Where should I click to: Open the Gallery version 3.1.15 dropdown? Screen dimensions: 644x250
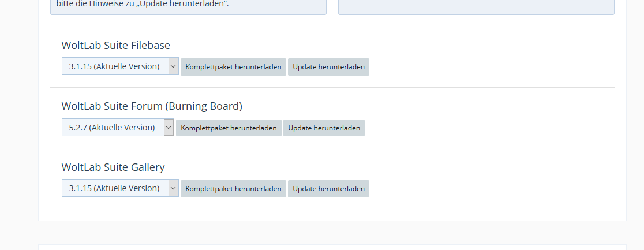tap(114, 188)
